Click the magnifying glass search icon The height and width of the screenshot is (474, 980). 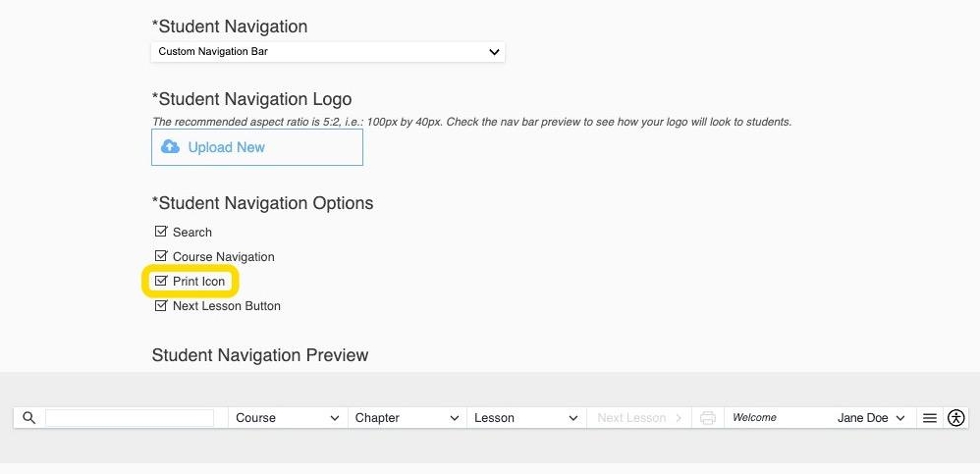coord(28,418)
